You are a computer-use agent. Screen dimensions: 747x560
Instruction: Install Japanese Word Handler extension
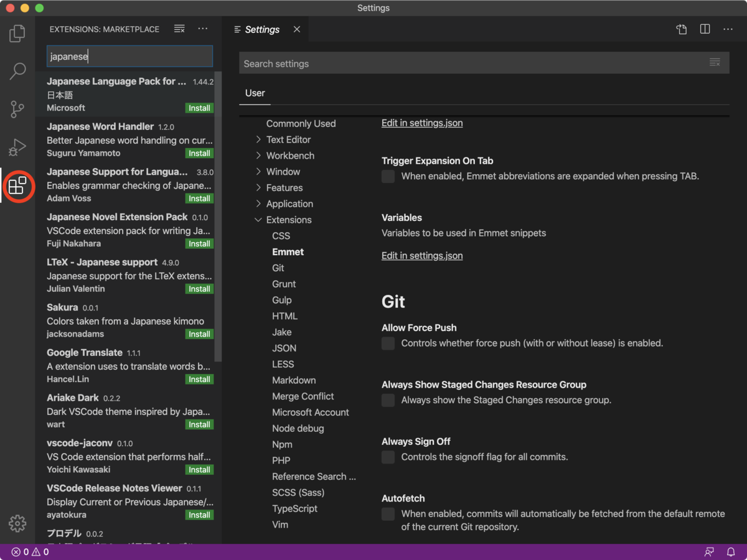pos(199,154)
